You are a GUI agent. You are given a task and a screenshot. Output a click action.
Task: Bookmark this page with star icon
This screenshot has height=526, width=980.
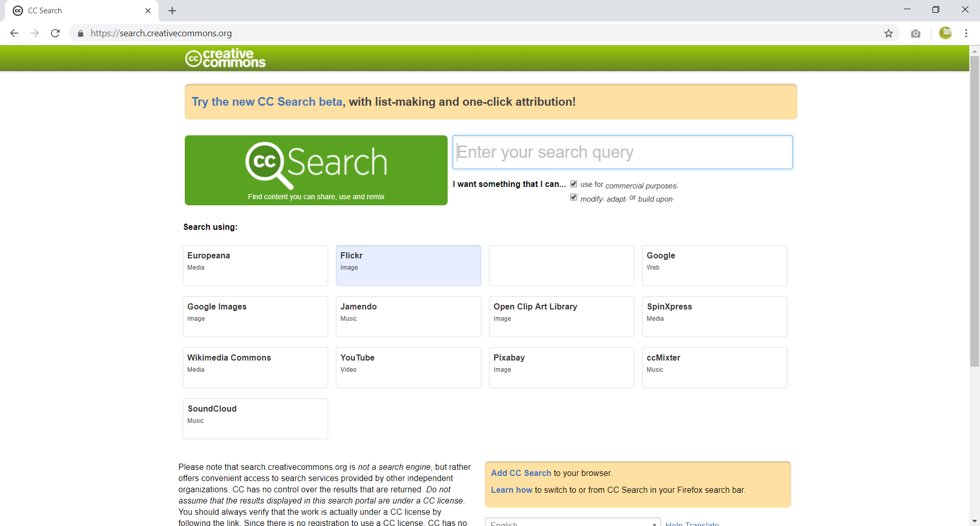[889, 33]
